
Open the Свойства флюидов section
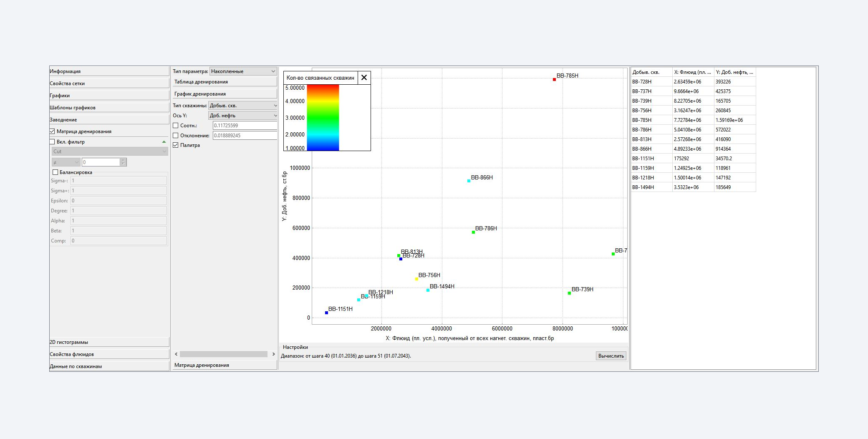[x=109, y=354]
